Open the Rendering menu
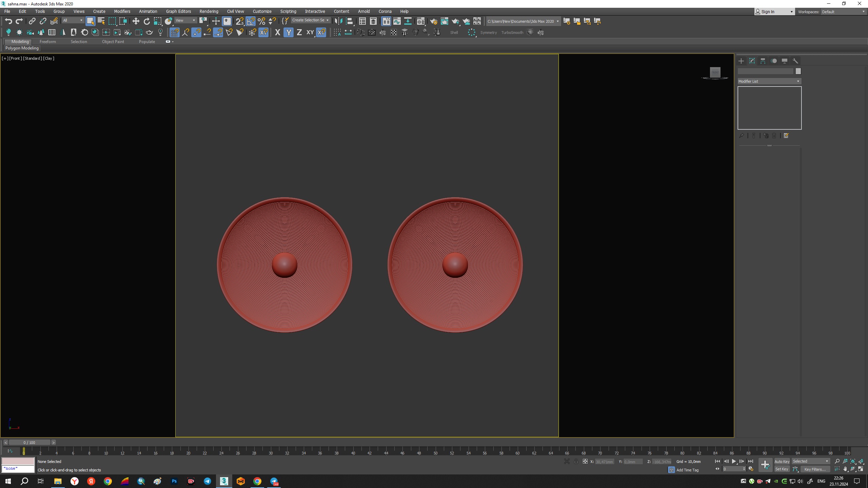 pyautogui.click(x=209, y=11)
